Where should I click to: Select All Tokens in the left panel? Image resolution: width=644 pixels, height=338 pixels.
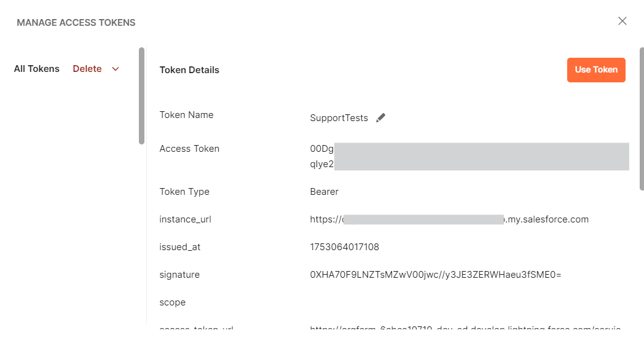point(37,69)
